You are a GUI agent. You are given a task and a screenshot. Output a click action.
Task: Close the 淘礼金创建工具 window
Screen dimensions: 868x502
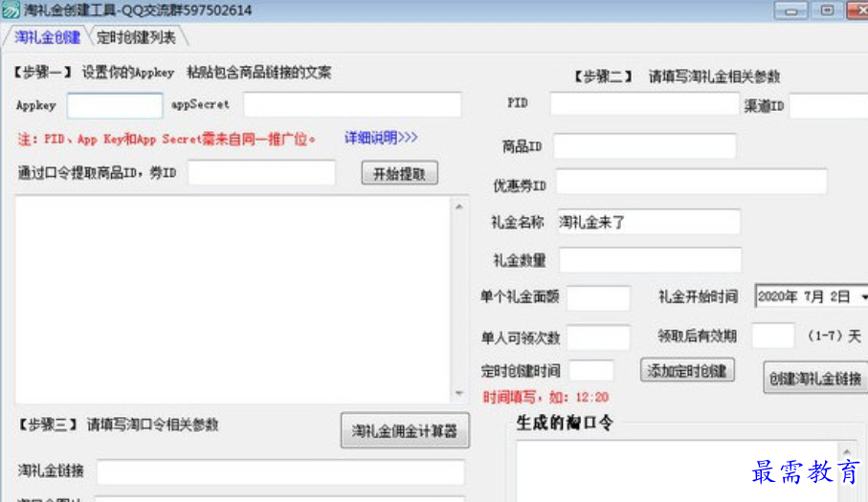858,11
